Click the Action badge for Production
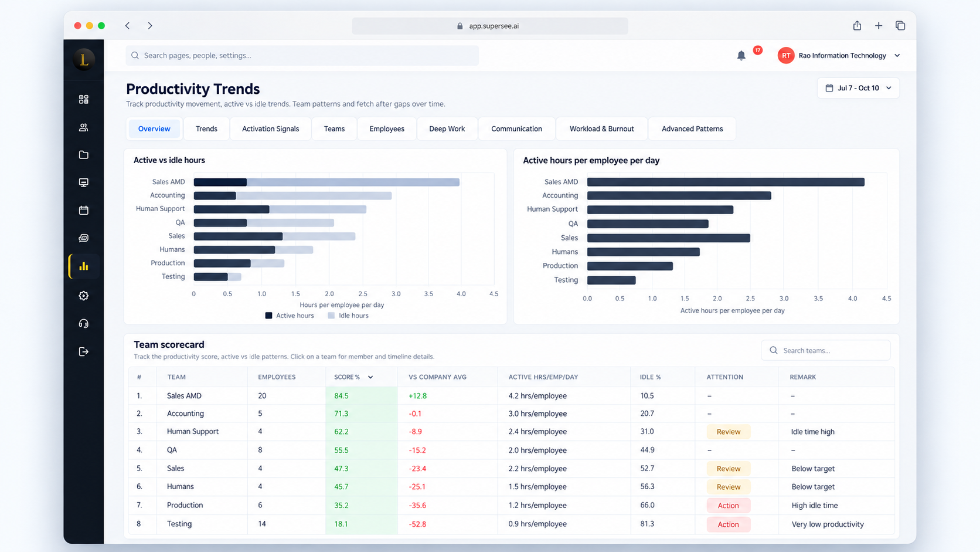This screenshot has width=980, height=552. click(x=729, y=506)
